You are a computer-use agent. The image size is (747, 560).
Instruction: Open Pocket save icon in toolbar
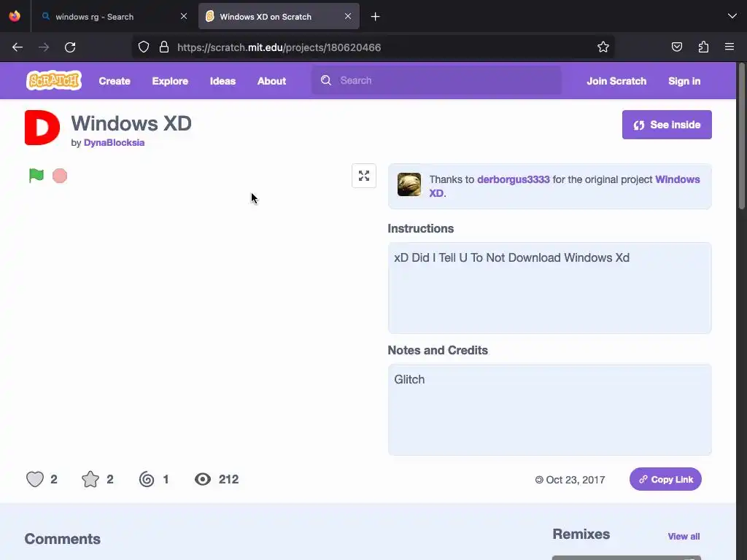tap(677, 47)
